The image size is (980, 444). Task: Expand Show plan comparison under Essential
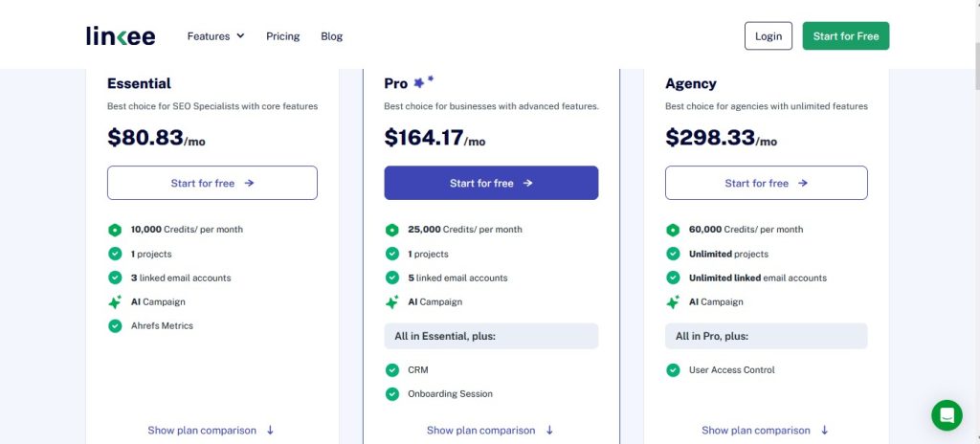click(x=211, y=431)
